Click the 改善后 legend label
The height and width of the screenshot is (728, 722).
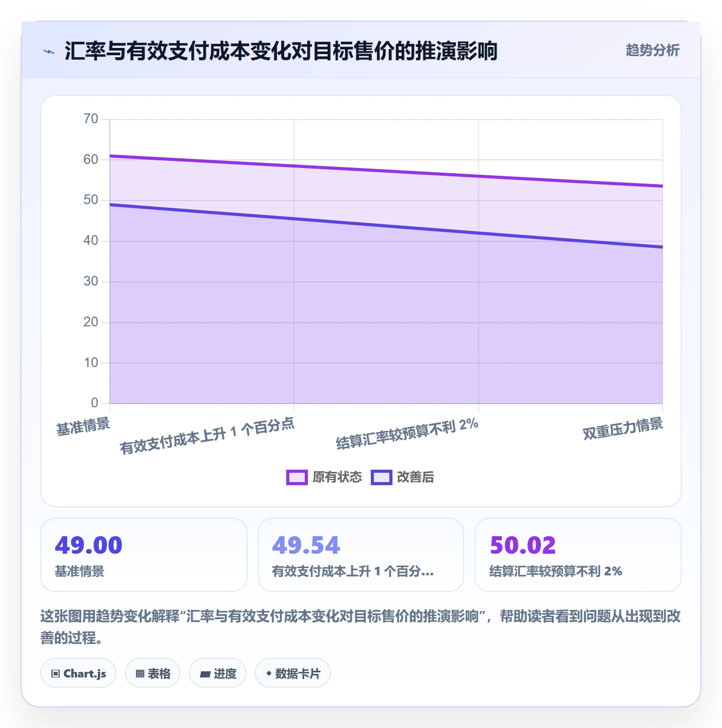point(415,477)
